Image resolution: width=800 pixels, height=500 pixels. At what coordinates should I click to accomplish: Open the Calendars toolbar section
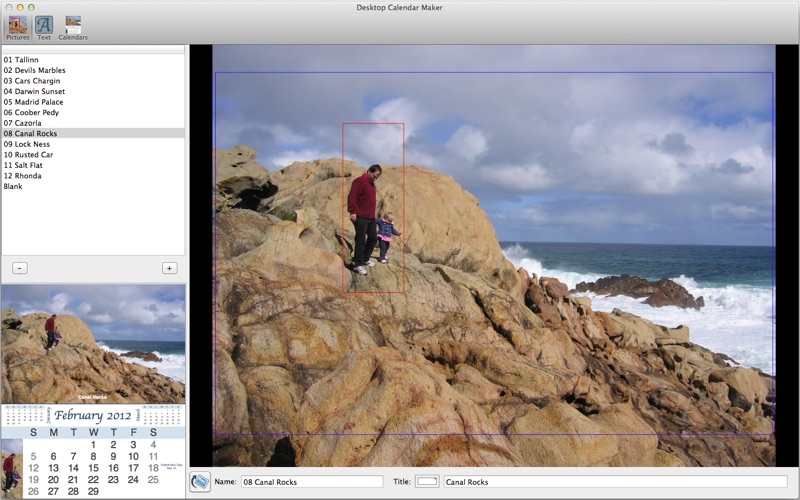click(73, 28)
